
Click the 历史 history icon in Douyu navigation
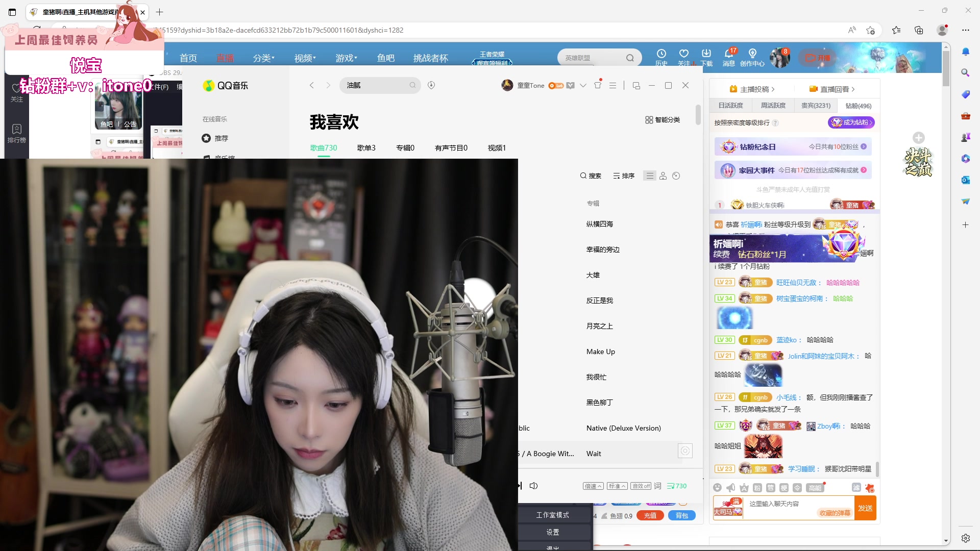click(661, 57)
